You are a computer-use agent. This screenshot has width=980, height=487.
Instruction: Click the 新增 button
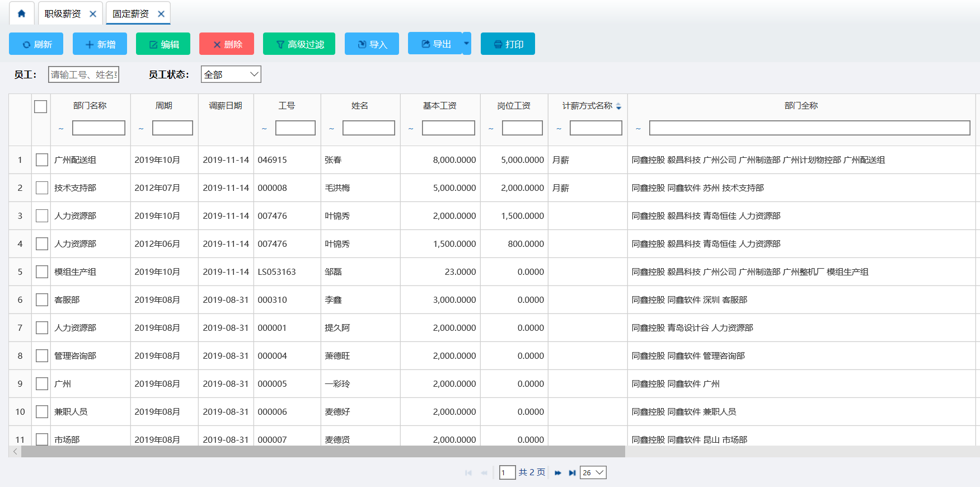(x=100, y=44)
